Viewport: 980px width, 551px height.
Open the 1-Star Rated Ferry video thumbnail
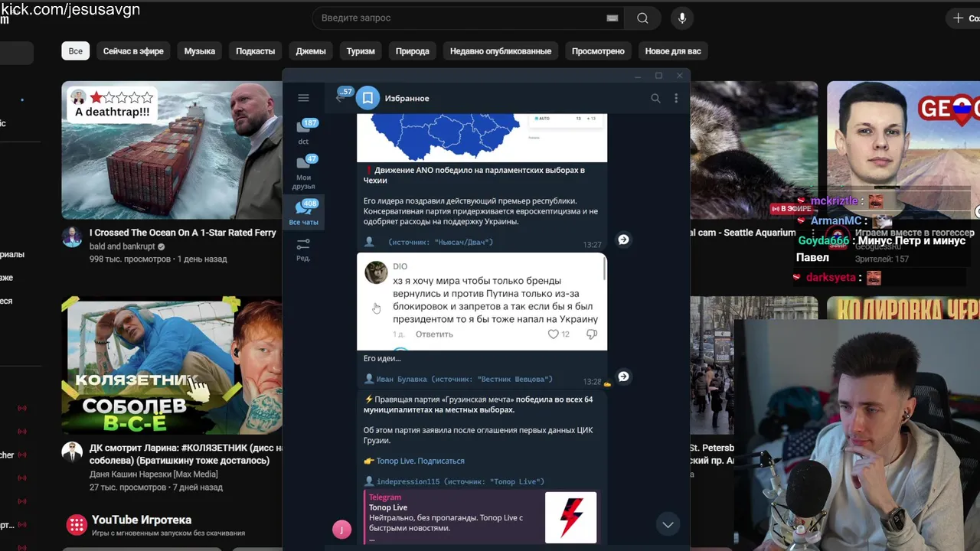171,151
